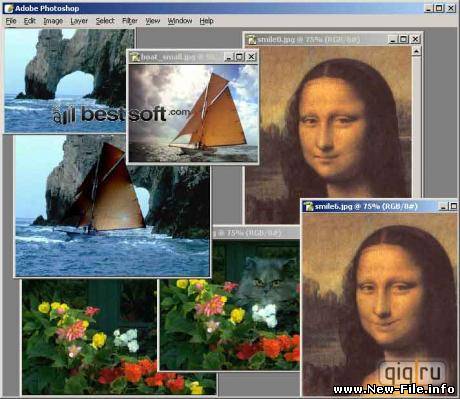Close the main Adobe Photoshop window
460x399 pixels.
(451, 8)
